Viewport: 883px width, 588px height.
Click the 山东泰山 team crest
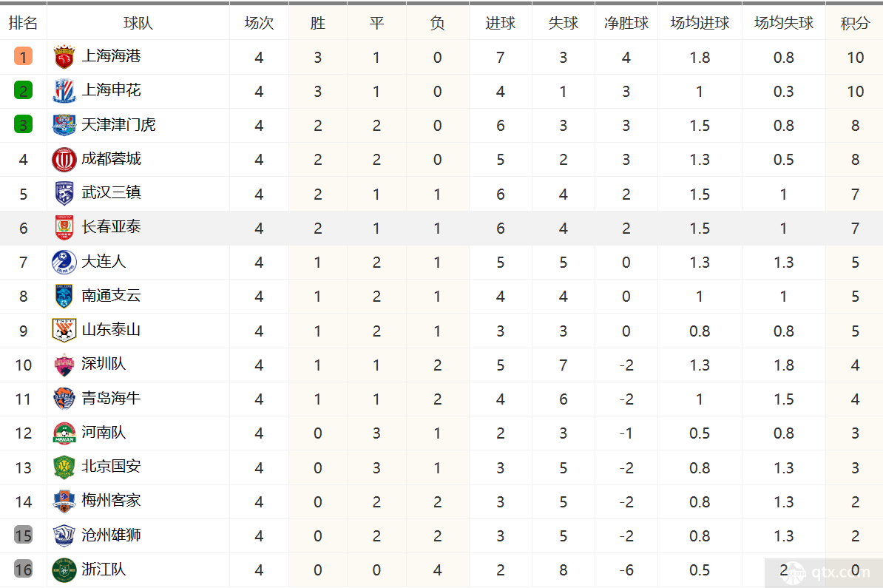point(64,330)
